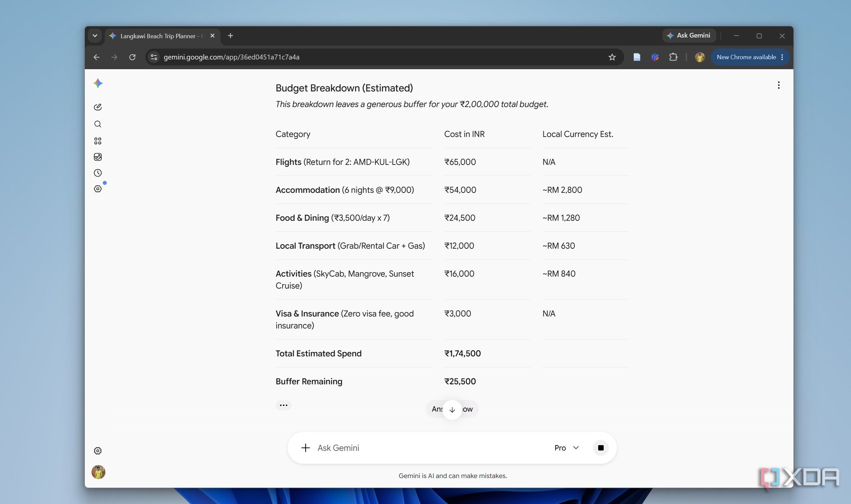
Task: Click the ellipsis chip below the table
Action: 283,405
